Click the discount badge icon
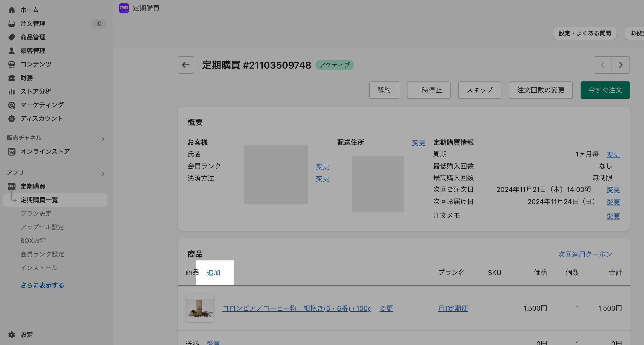The width and height of the screenshot is (644, 345). [12, 118]
